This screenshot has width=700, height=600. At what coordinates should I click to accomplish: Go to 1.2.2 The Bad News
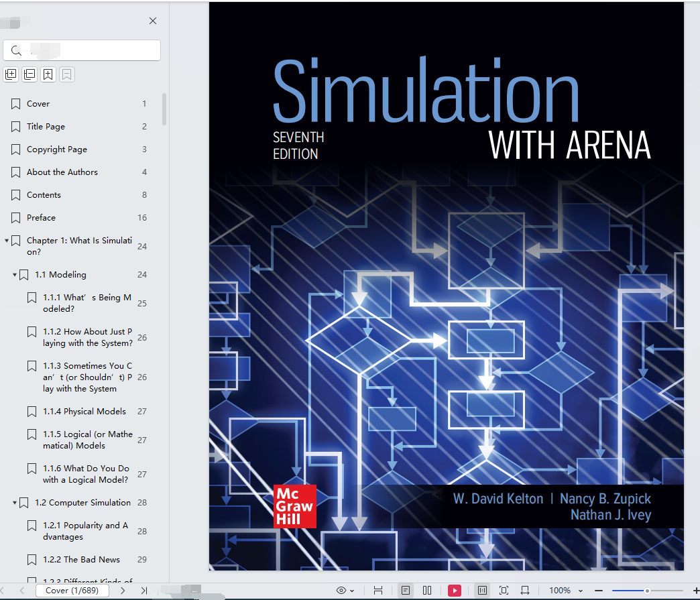click(81, 559)
